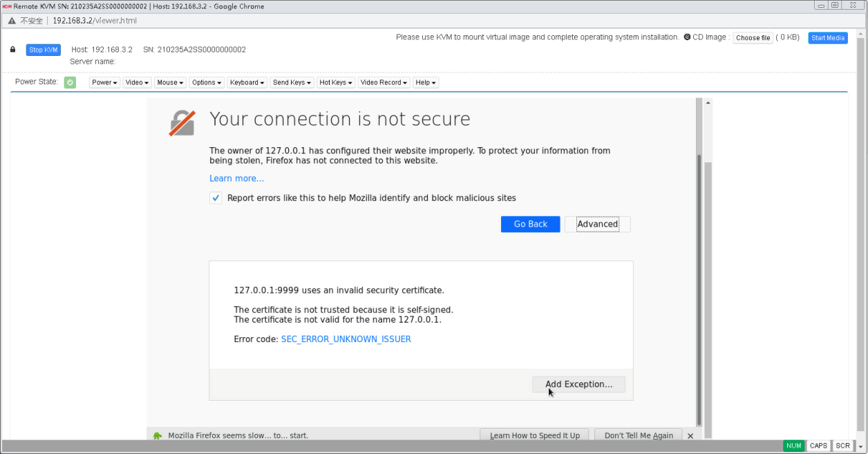Open the SEC_ERROR_UNKNOWN_ISSUER error code link
The height and width of the screenshot is (454, 868).
pyautogui.click(x=346, y=339)
